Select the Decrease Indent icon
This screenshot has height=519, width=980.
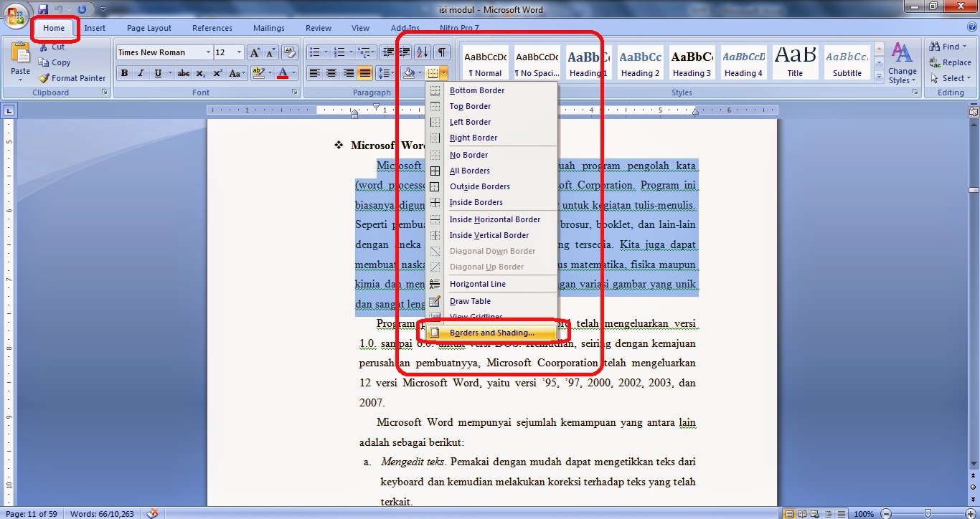pos(390,52)
